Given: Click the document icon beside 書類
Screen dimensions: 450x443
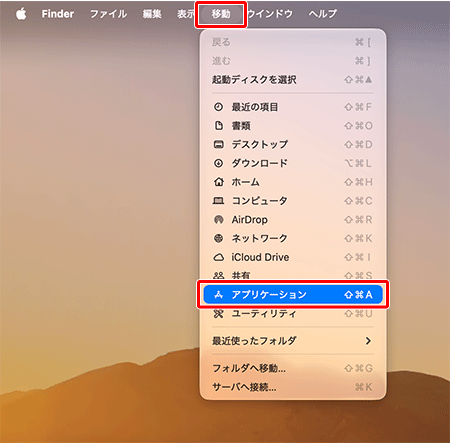Looking at the screenshot, I should tap(218, 126).
